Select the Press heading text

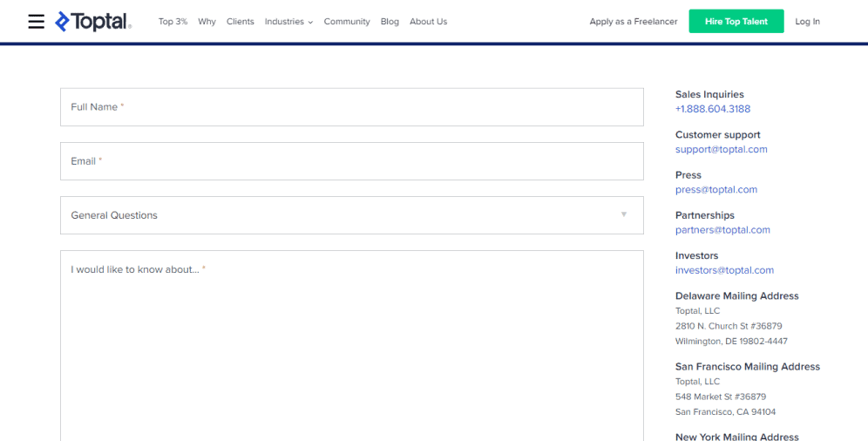click(688, 175)
